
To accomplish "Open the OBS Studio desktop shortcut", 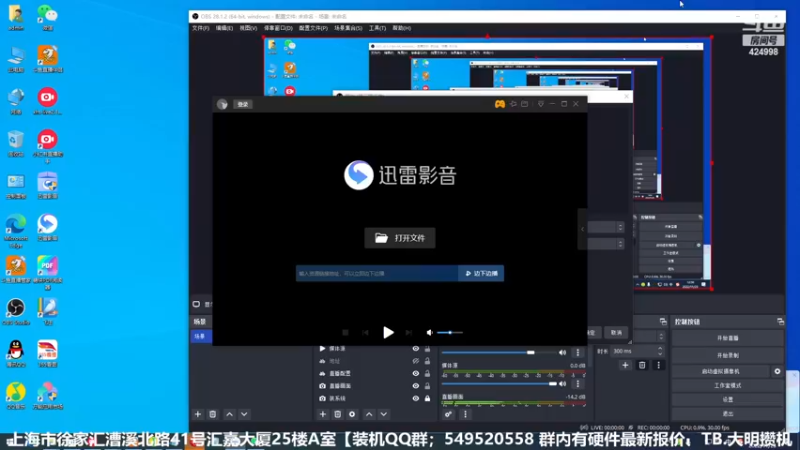I will click(x=16, y=312).
